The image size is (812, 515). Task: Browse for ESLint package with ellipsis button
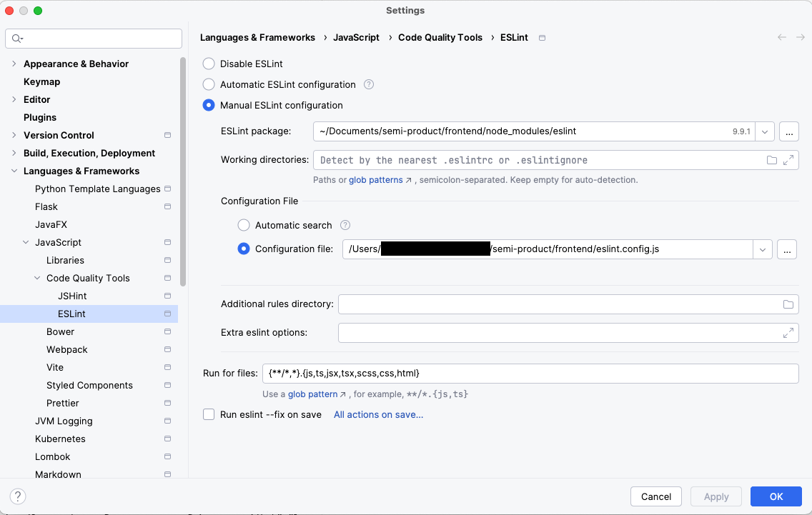(x=788, y=131)
